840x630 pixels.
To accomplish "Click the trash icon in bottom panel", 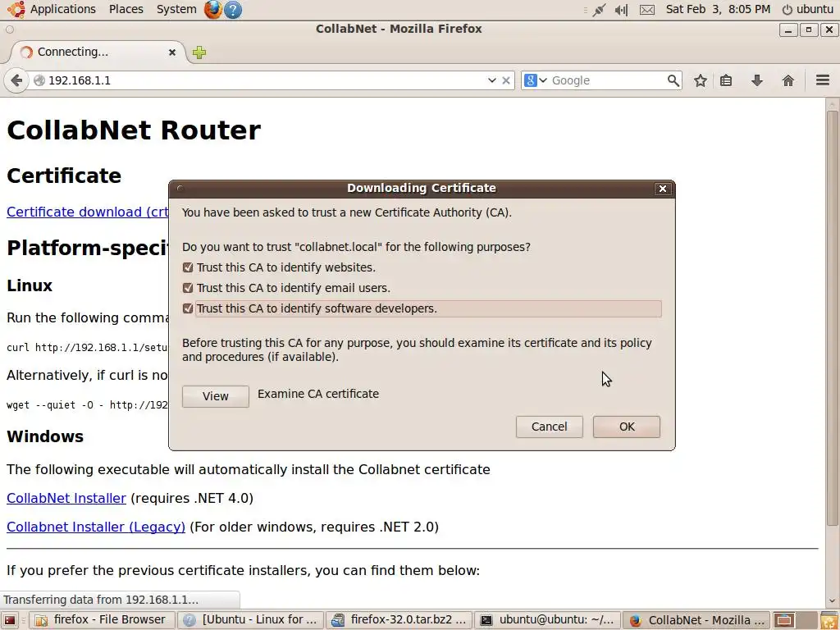I will pyautogui.click(x=829, y=621).
